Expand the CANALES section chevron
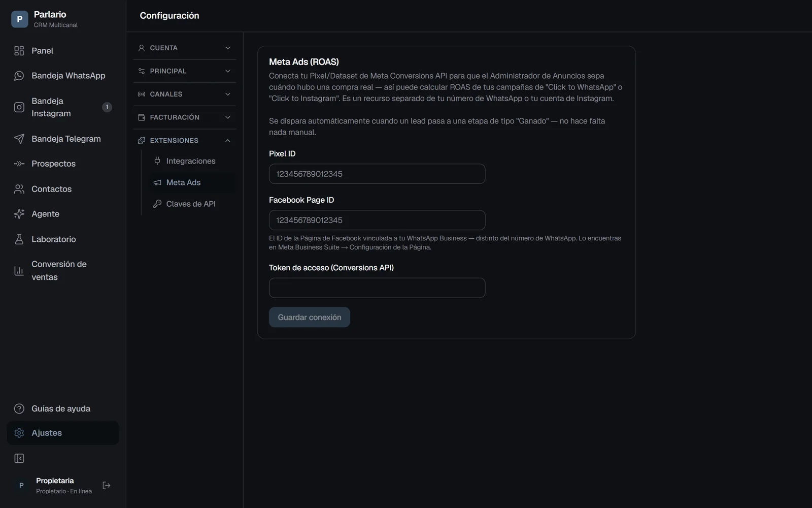The height and width of the screenshot is (508, 812). [x=228, y=94]
